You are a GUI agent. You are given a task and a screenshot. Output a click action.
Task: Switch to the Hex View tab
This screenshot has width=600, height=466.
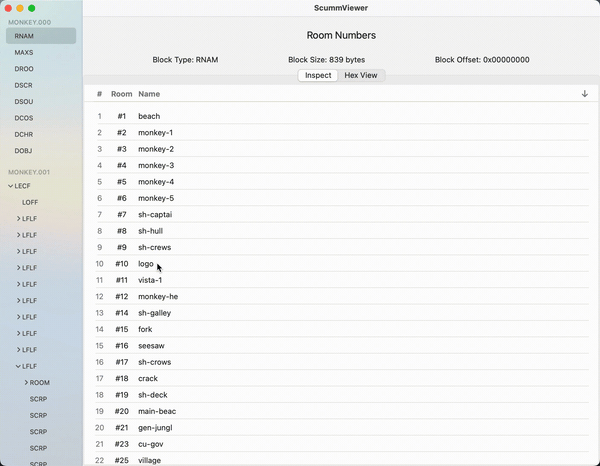pyautogui.click(x=361, y=75)
